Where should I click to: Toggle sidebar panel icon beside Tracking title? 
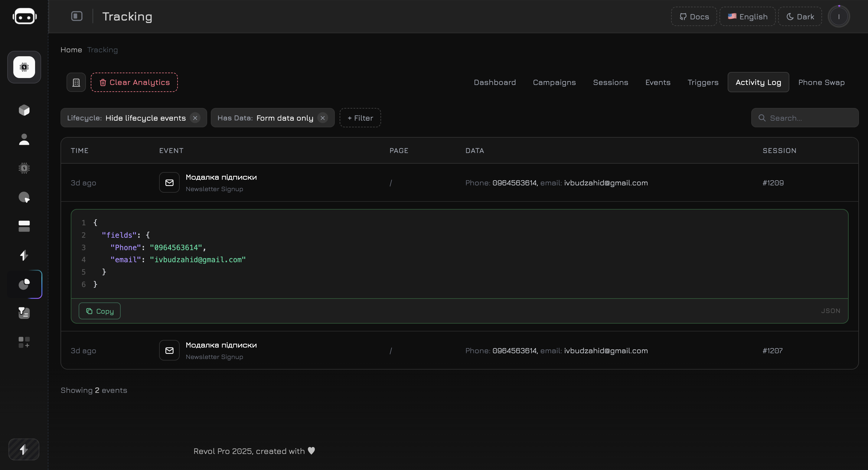tap(77, 16)
